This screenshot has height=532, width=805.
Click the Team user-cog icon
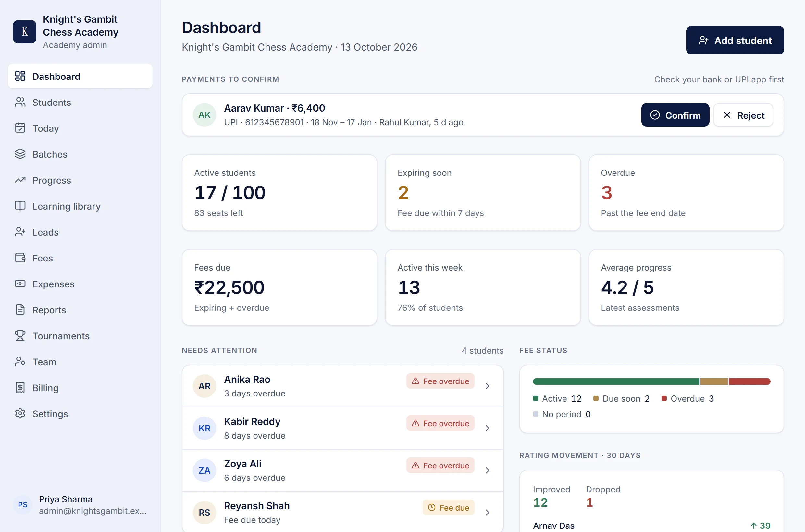20,362
